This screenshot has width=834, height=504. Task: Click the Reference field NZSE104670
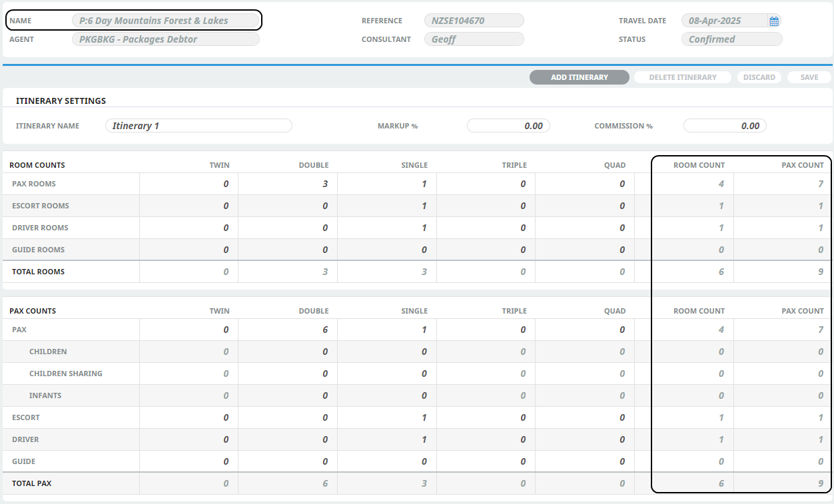tap(474, 21)
